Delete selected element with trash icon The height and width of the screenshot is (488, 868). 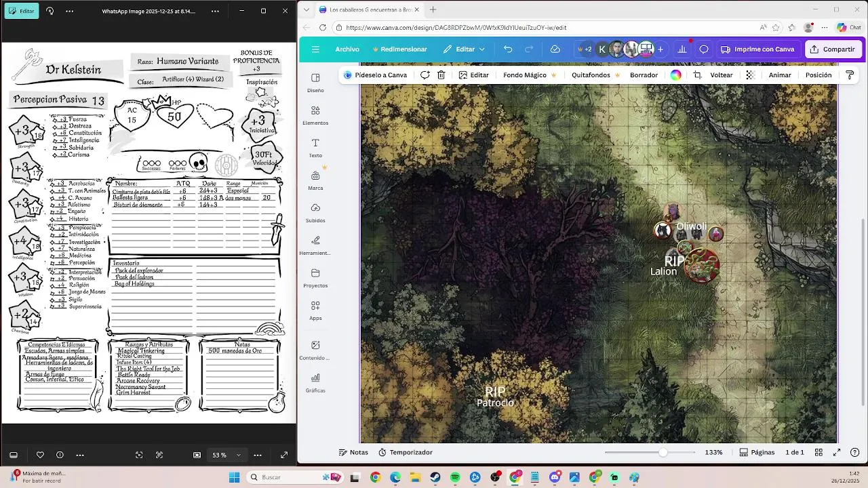(x=441, y=75)
